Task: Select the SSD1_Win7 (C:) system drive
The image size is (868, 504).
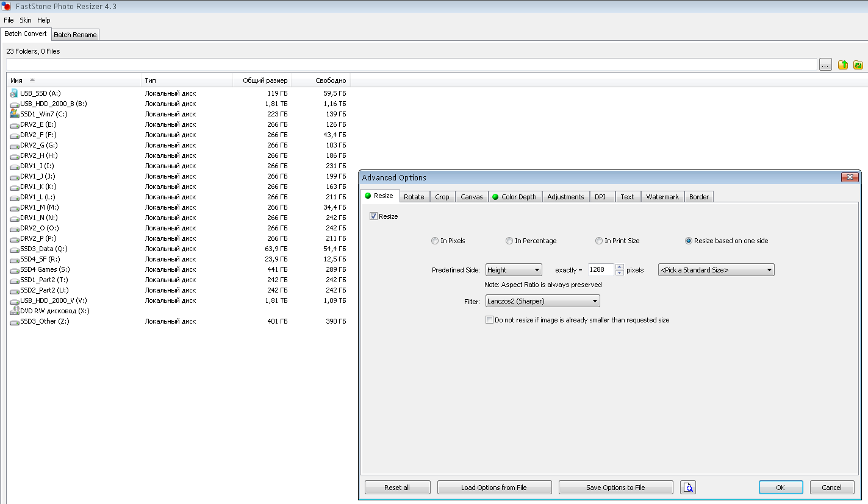Action: 43,114
